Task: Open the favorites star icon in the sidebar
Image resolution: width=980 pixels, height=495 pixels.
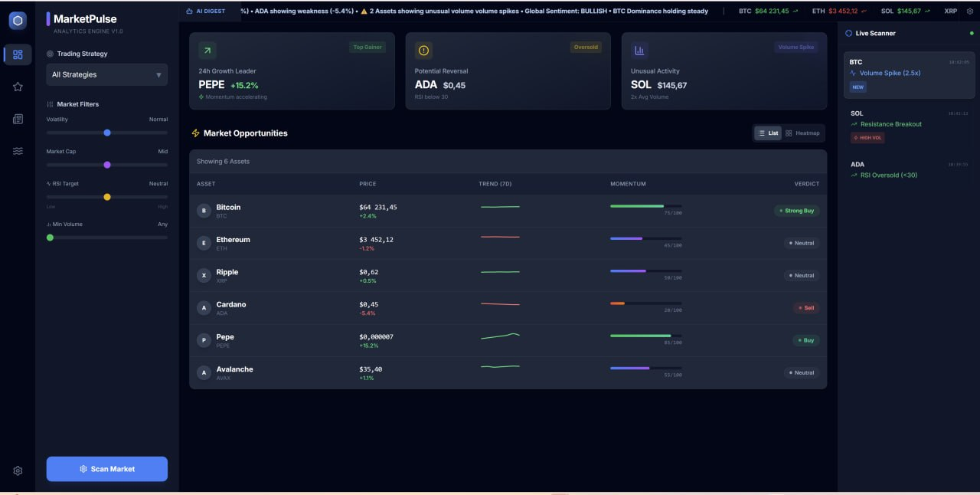Action: click(x=17, y=86)
